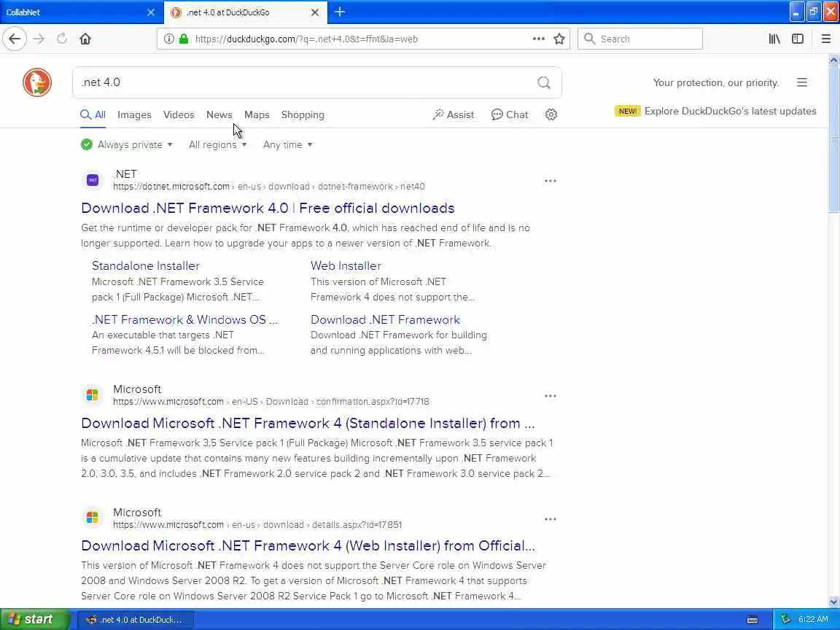Expand the Any time filter
Image resolution: width=840 pixels, height=630 pixels.
click(288, 144)
